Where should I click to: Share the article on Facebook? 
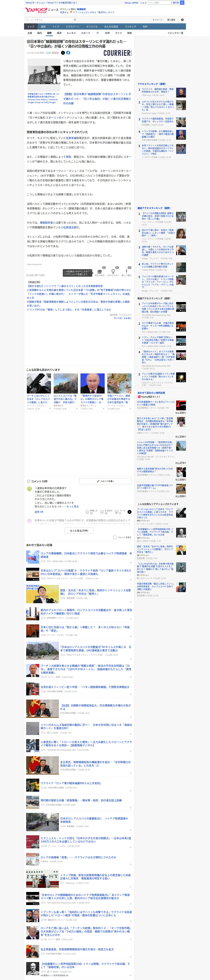pyautogui.click(x=68, y=53)
